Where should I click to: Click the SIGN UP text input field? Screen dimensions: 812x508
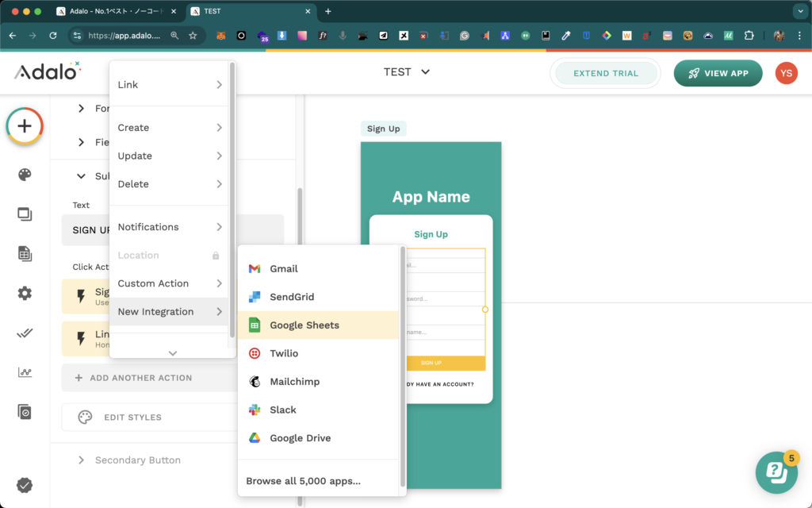coord(172,230)
